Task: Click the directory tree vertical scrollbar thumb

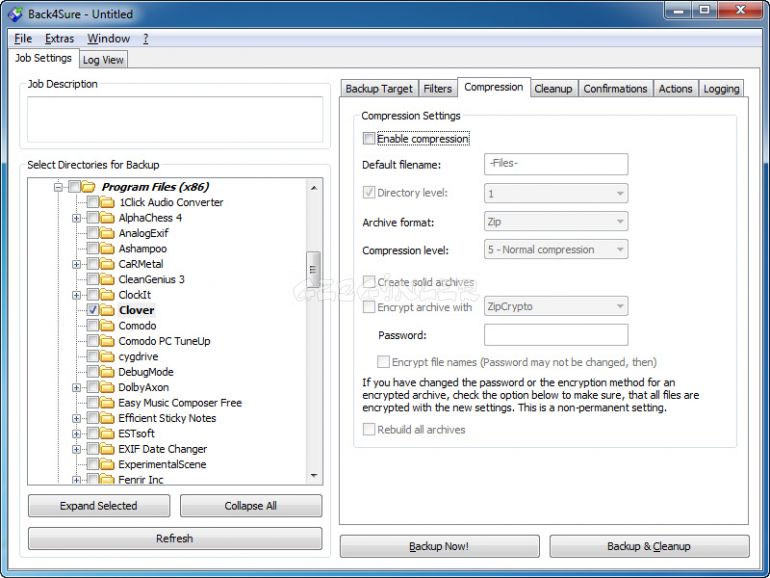Action: (x=314, y=268)
